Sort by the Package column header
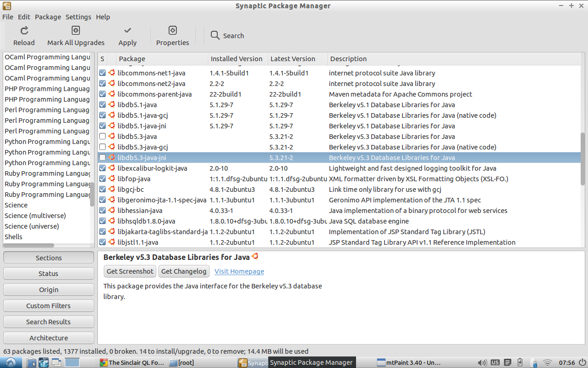The width and height of the screenshot is (588, 368). point(162,59)
